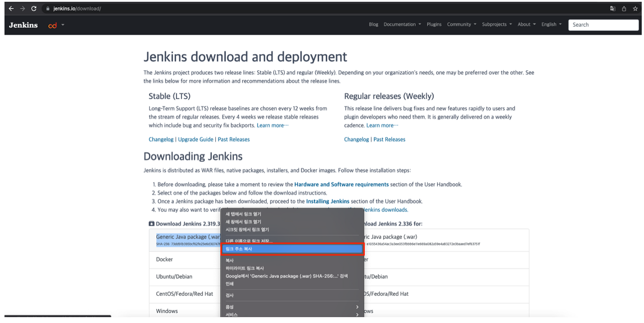Image resolution: width=644 pixels, height=323 pixels.
Task: Open Past Releases under Stable (LTS)
Action: (233, 139)
